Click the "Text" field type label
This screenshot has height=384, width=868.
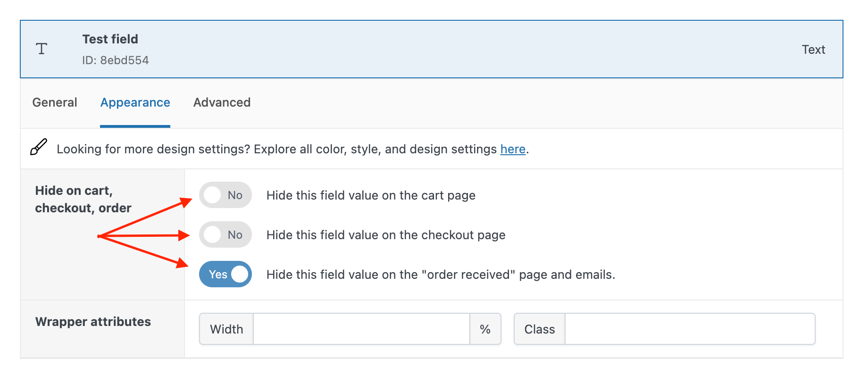(813, 50)
